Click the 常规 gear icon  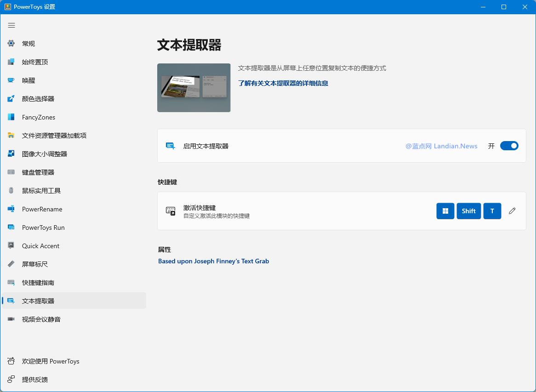(11, 43)
